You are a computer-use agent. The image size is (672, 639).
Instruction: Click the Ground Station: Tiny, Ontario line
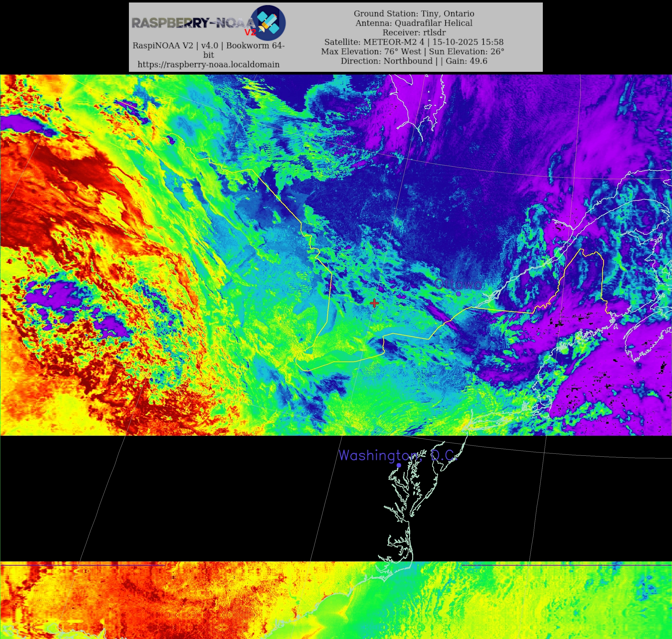(x=414, y=14)
